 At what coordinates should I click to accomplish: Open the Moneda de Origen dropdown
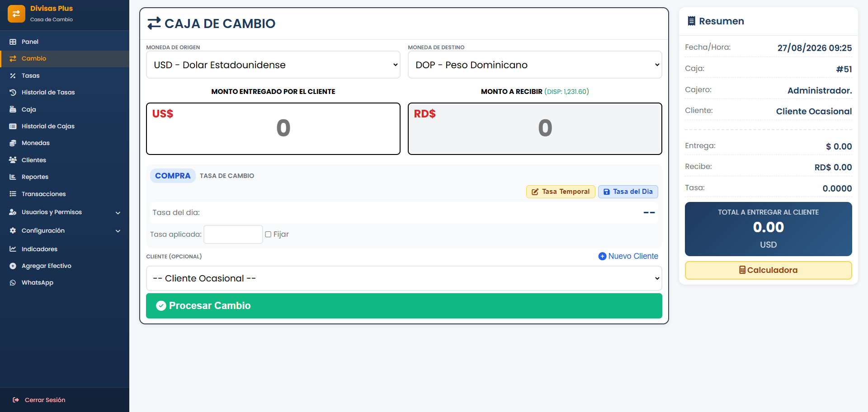click(273, 65)
